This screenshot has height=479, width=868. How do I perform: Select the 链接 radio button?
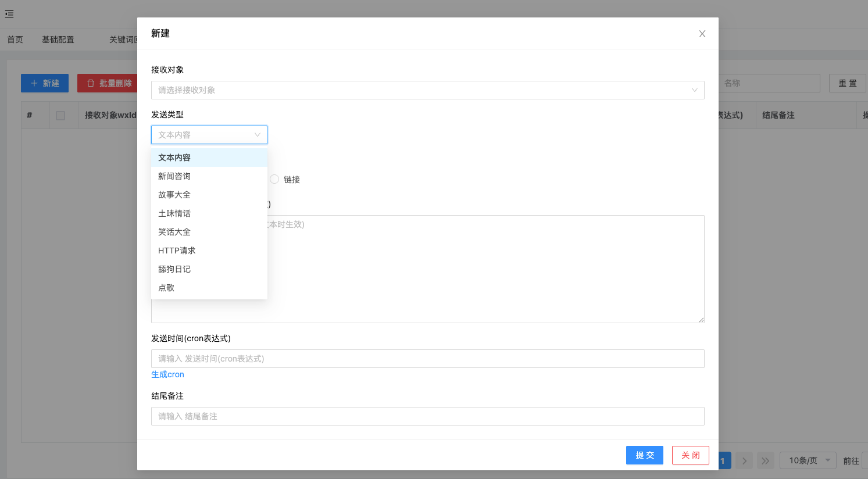pos(274,179)
